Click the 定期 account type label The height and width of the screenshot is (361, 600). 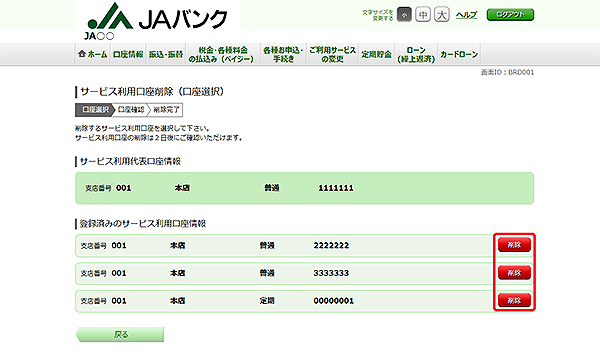point(267,301)
